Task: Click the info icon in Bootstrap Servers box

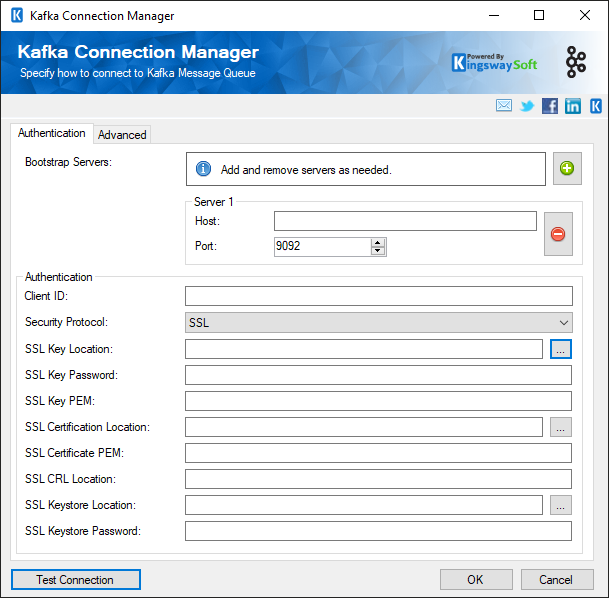Action: [203, 169]
